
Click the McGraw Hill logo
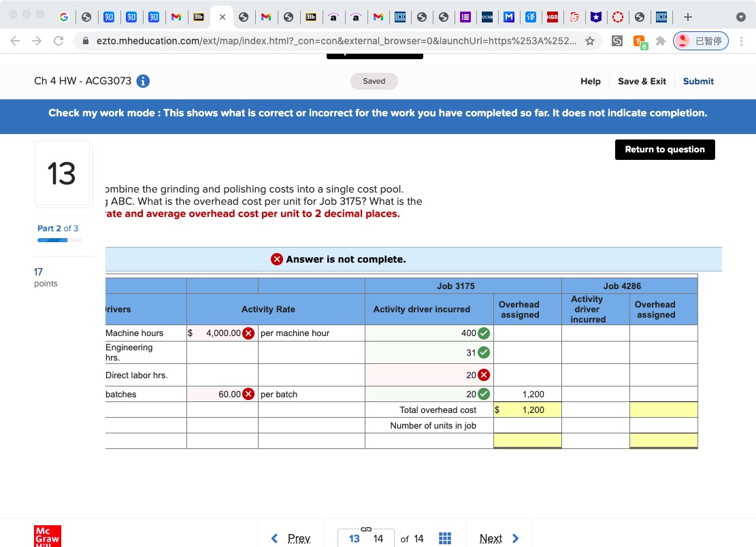click(x=48, y=537)
